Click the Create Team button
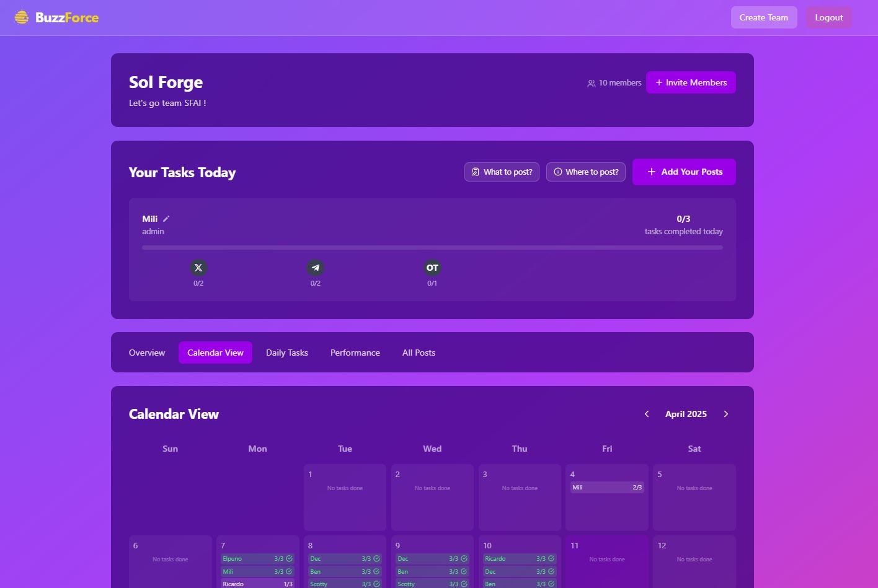Viewport: 878px width, 588px height. (x=764, y=17)
